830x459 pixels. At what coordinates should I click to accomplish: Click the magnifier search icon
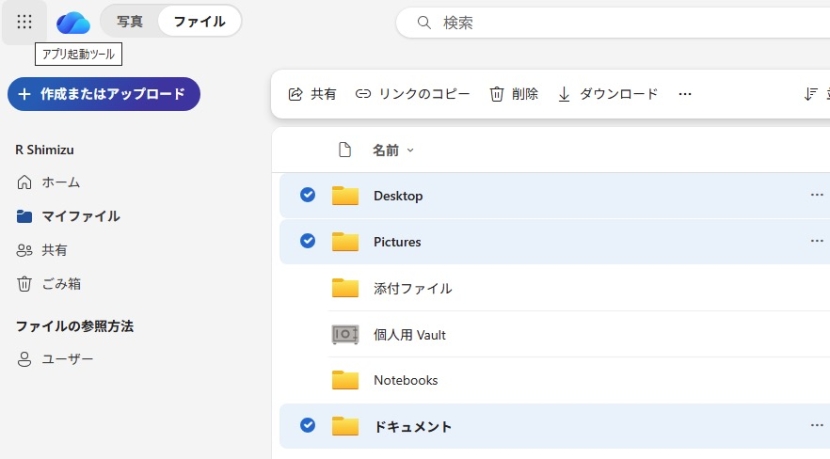[424, 23]
